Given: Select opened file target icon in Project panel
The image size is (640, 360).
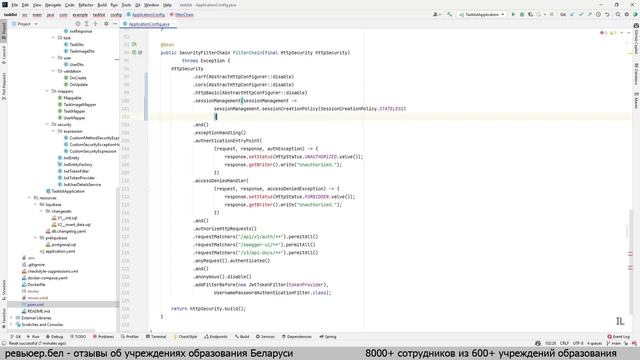Looking at the screenshot, I should (x=78, y=24).
